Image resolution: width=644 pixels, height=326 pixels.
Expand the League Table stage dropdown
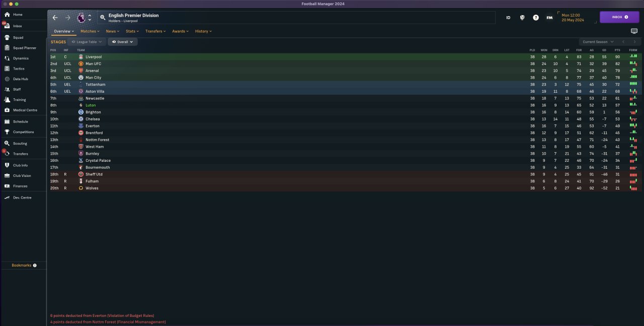pos(87,42)
